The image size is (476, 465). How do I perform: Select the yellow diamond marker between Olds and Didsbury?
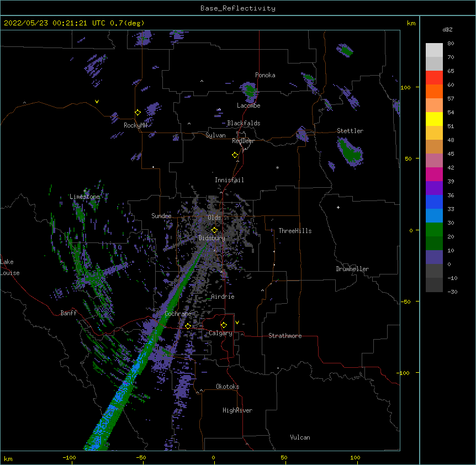pos(215,230)
